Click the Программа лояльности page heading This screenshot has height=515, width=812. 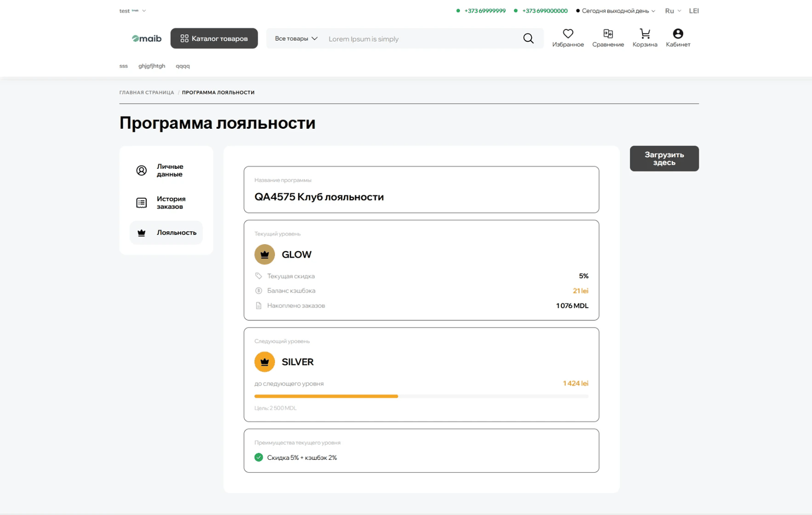coord(217,123)
